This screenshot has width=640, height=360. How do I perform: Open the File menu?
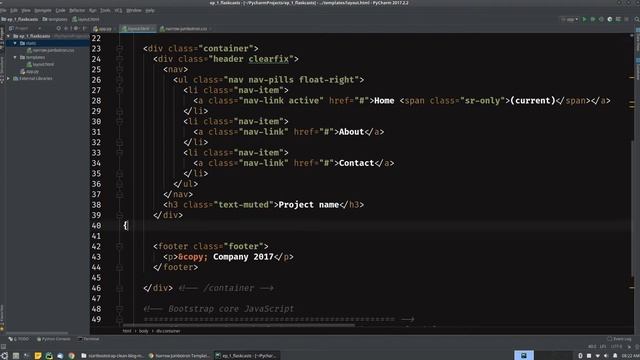(x=2, y=10)
